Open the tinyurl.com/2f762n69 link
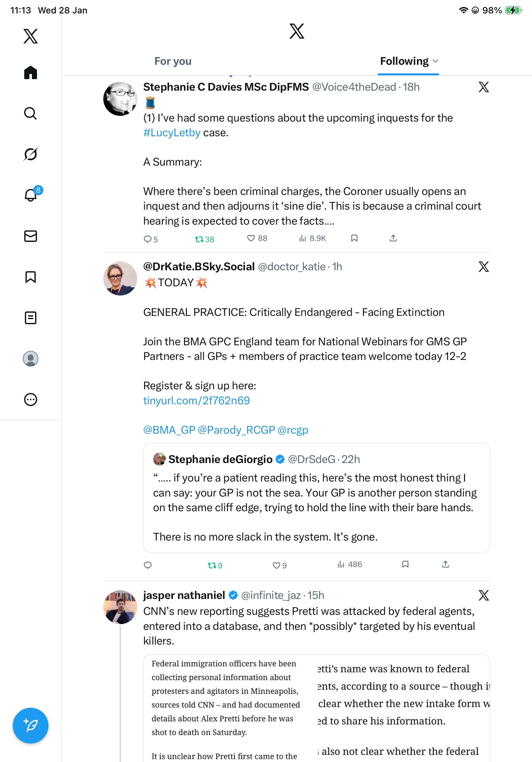 click(196, 400)
